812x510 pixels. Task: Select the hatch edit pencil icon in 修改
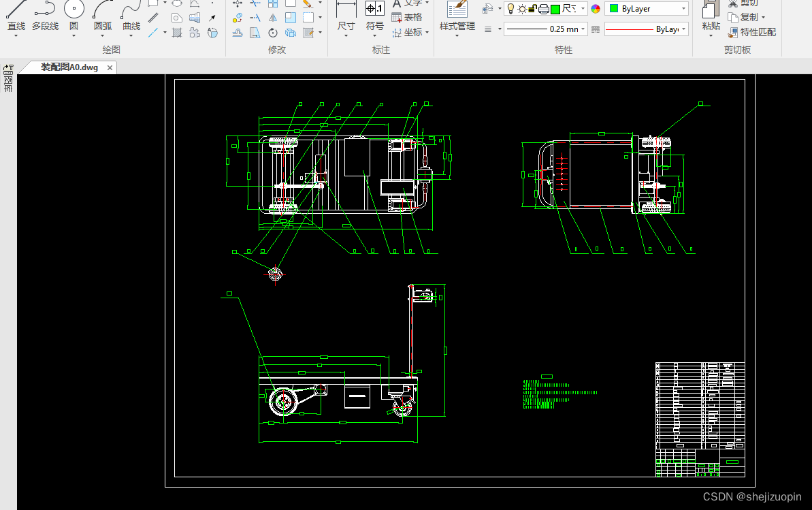308,33
